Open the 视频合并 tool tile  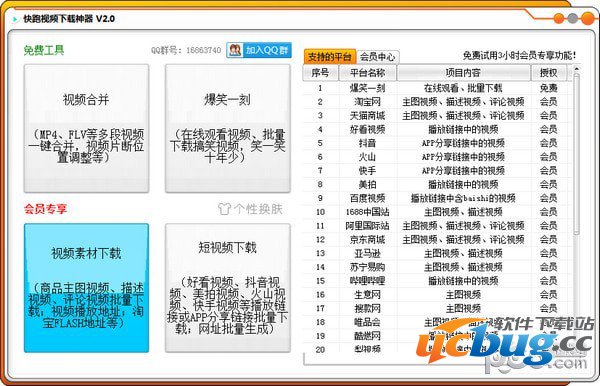pyautogui.click(x=86, y=128)
